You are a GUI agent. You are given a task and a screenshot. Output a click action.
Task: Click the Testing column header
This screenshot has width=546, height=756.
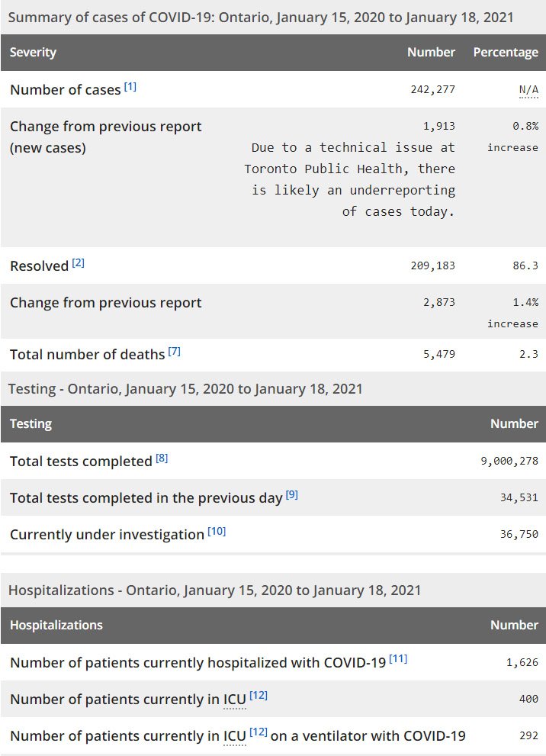pyautogui.click(x=31, y=424)
